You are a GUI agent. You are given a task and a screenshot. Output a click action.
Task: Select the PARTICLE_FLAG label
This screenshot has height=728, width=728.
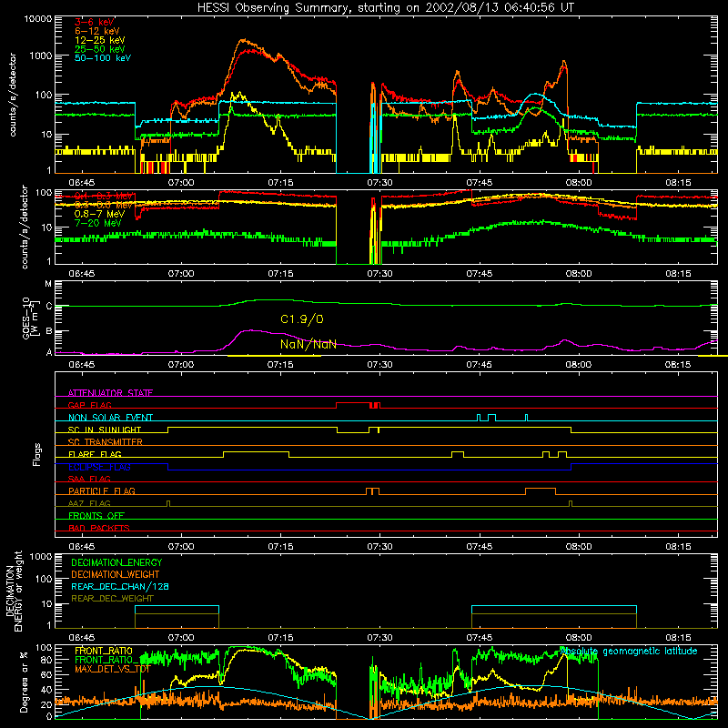102,490
